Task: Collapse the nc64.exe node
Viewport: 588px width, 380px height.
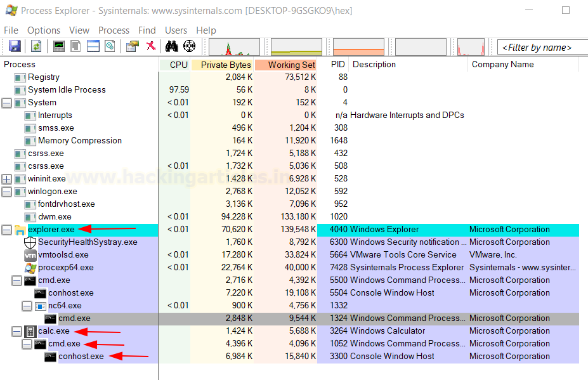Action: point(27,306)
